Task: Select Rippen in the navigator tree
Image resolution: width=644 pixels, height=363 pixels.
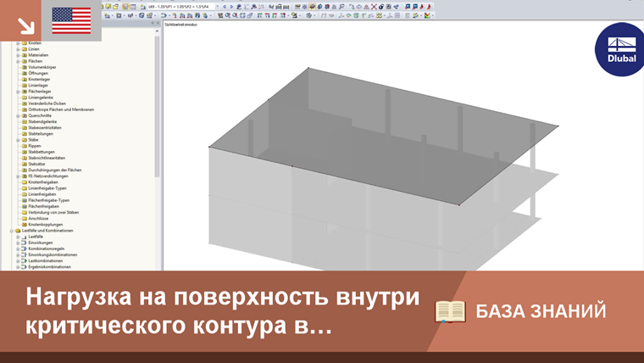Action: 35,146
